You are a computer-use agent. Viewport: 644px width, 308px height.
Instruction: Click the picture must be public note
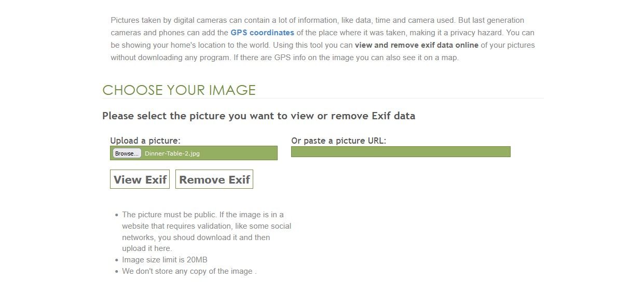click(x=202, y=214)
